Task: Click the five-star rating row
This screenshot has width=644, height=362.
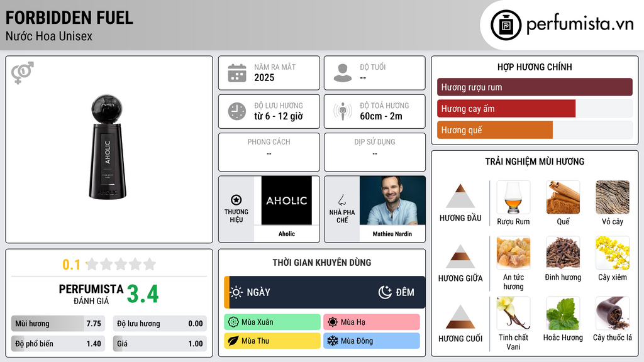Action: coord(121,264)
